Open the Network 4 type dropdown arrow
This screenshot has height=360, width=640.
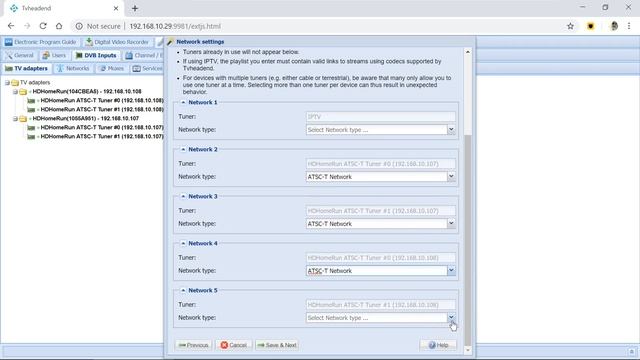pos(451,271)
